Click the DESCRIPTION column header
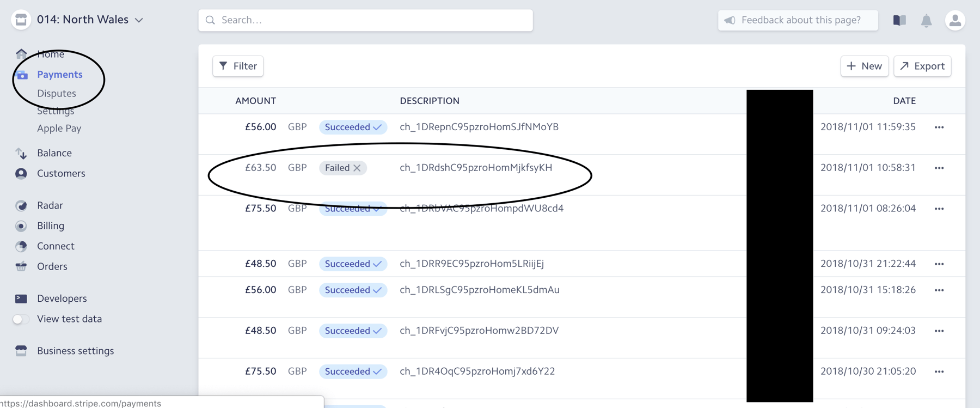This screenshot has height=408, width=980. pyautogui.click(x=430, y=101)
